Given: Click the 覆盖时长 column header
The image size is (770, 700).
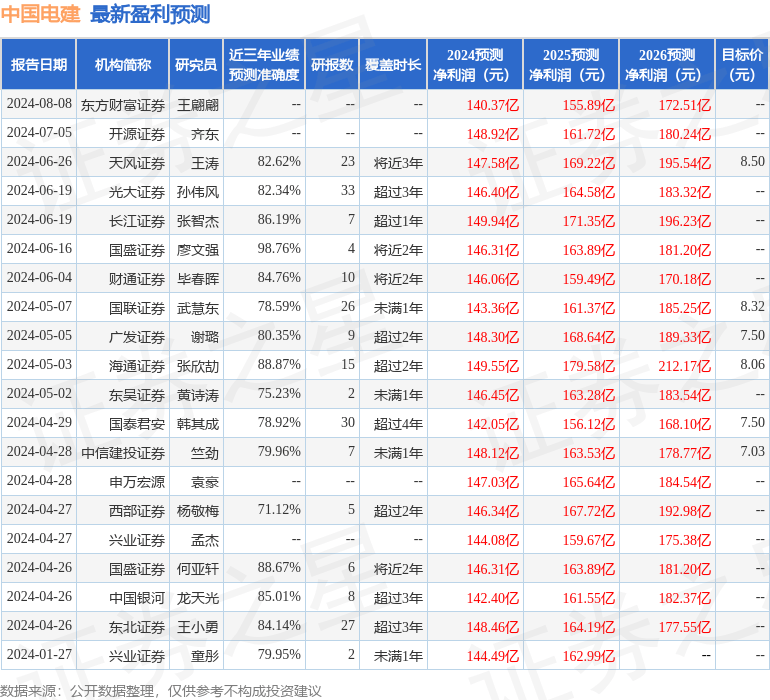Looking at the screenshot, I should [393, 65].
